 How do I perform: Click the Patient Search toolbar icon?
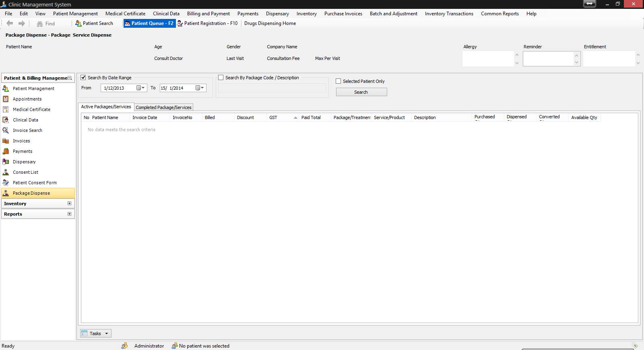[78, 23]
